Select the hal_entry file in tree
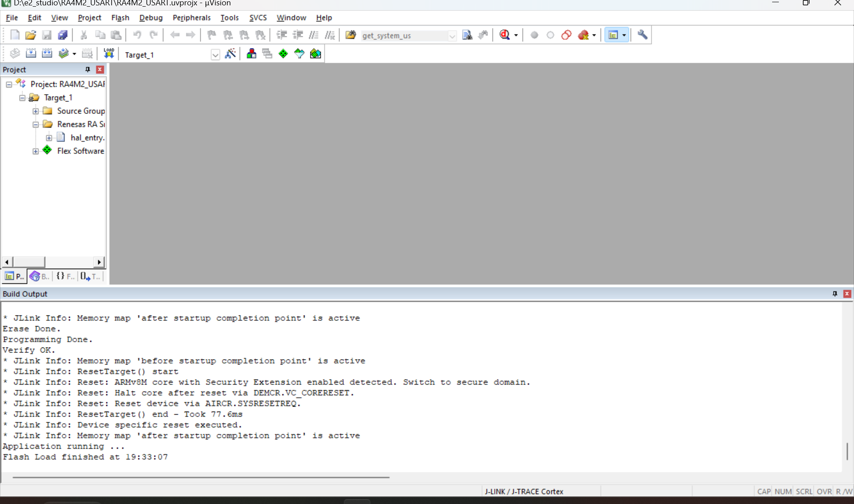The image size is (854, 504). tap(87, 137)
